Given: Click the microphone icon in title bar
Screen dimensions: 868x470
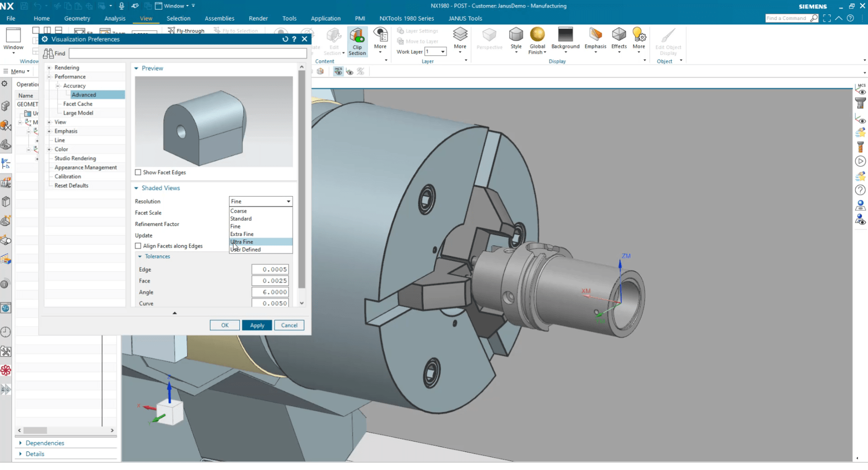Looking at the screenshot, I should click(x=121, y=6).
